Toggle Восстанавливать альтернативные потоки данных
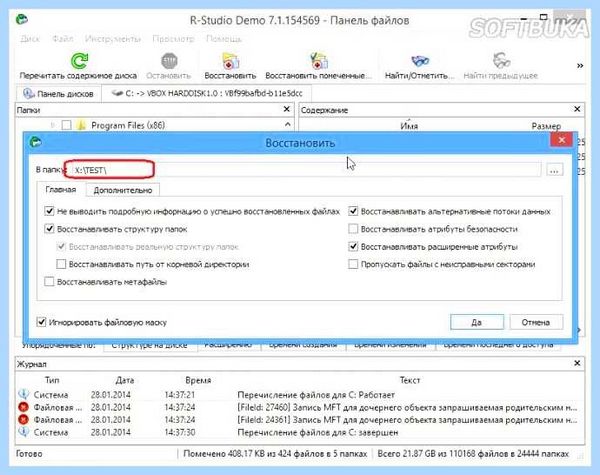 [353, 211]
